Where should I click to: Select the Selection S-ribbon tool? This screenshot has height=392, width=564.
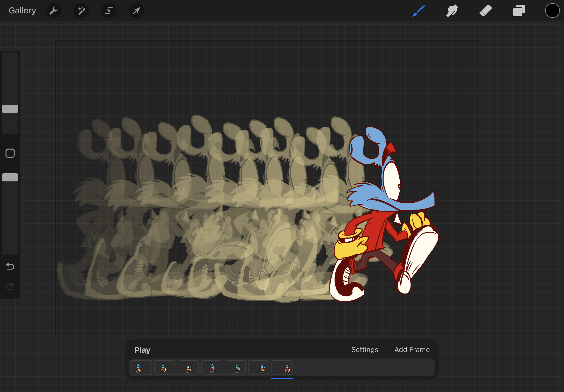tap(109, 11)
